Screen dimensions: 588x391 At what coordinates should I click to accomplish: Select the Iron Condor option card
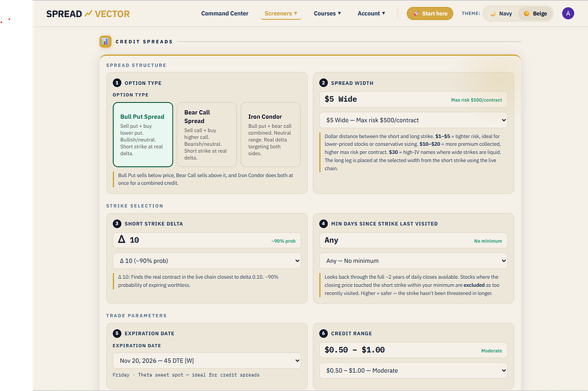click(270, 134)
